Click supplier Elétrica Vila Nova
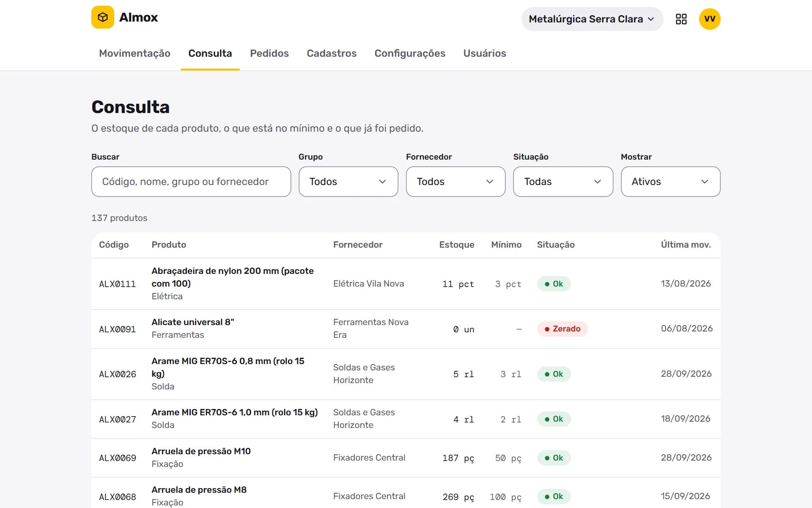The width and height of the screenshot is (812, 508). tap(368, 284)
